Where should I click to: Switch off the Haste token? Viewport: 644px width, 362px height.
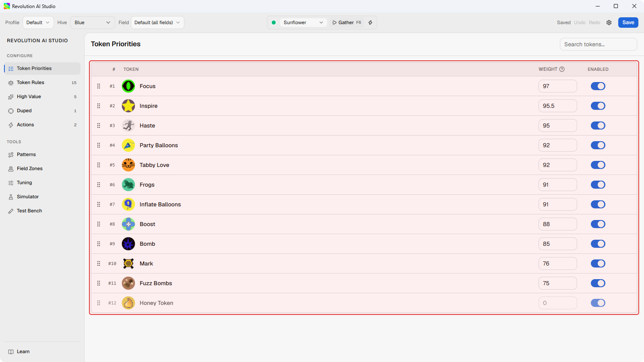click(598, 125)
